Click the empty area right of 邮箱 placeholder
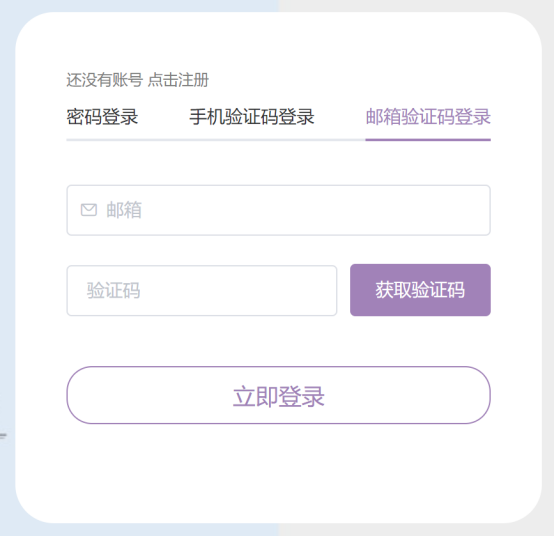554x536 pixels. coord(314,210)
